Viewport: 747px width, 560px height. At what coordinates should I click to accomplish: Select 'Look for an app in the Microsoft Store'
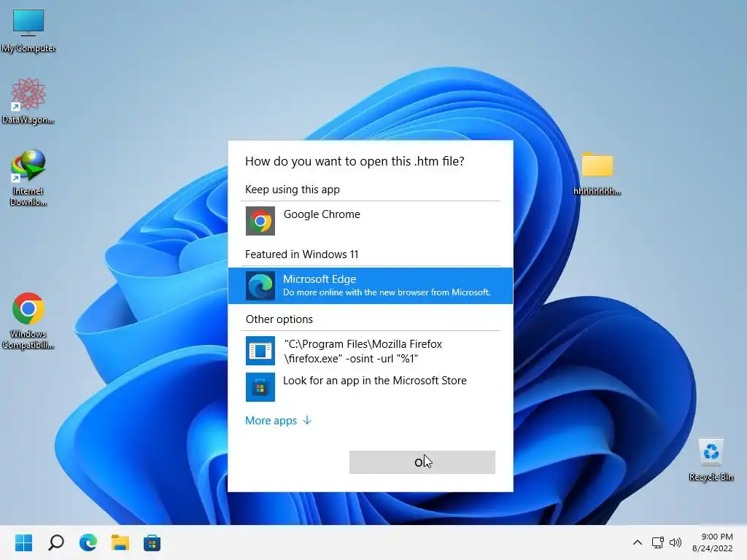point(374,381)
